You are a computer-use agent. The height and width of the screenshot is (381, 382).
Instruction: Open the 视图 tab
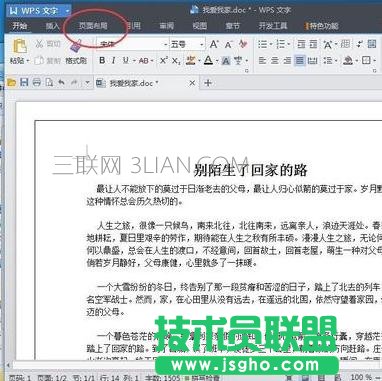199,26
